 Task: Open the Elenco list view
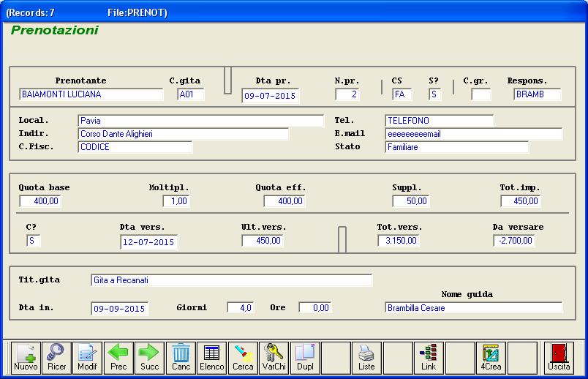[211, 358]
